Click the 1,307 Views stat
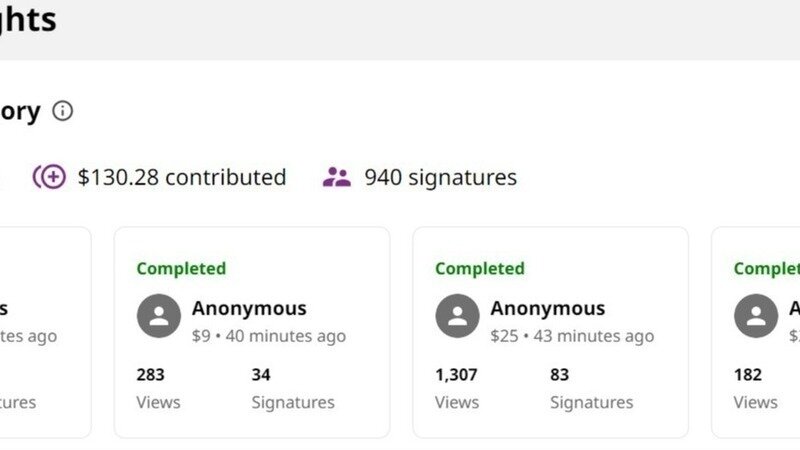Viewport: 800px width, 450px height. click(457, 388)
